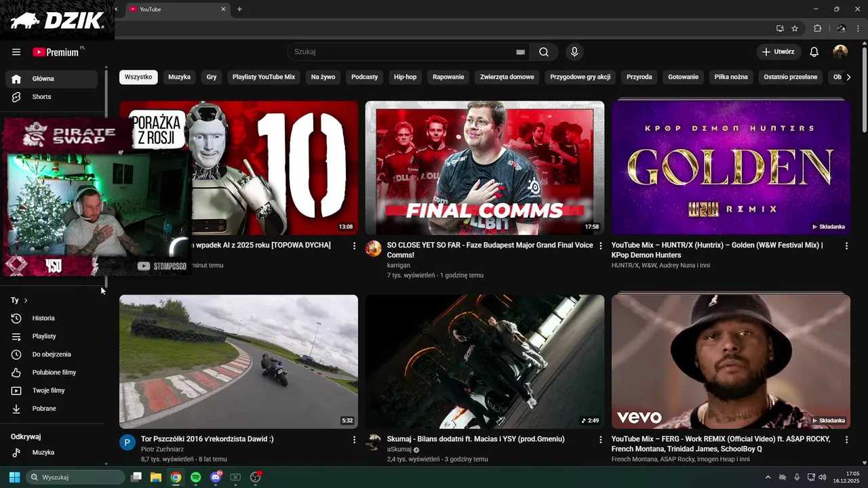The width and height of the screenshot is (868, 488).
Task: Open a new browser tab
Action: (x=239, y=9)
